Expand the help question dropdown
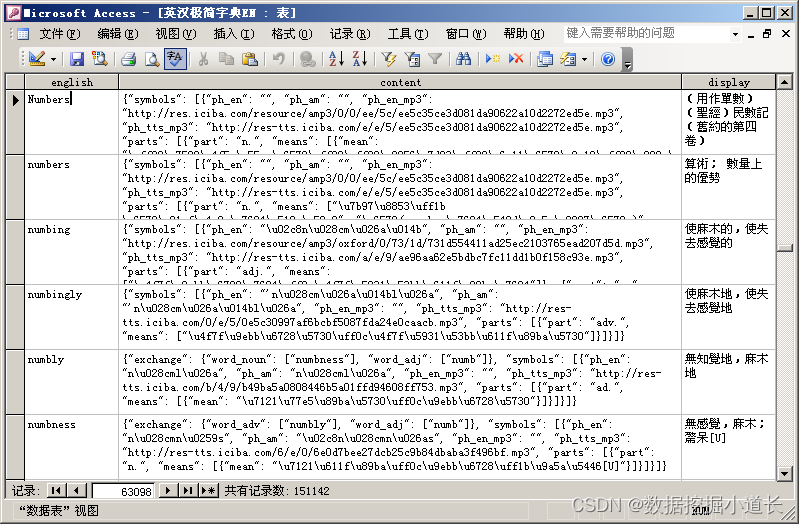 [x=735, y=34]
